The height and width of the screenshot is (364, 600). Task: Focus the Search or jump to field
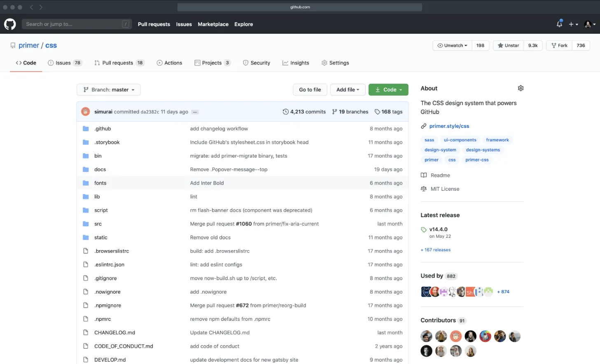click(77, 24)
